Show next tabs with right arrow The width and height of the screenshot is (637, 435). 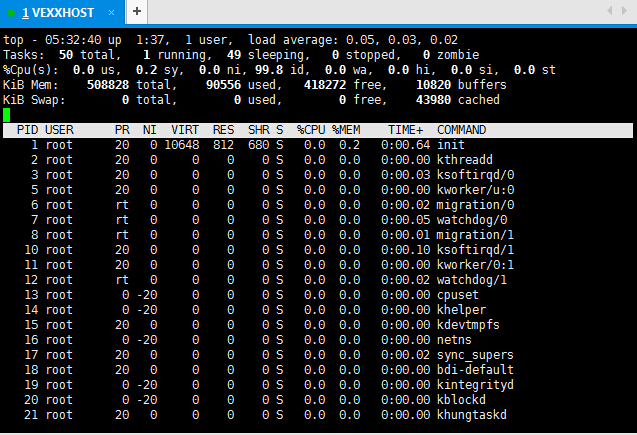pos(624,11)
